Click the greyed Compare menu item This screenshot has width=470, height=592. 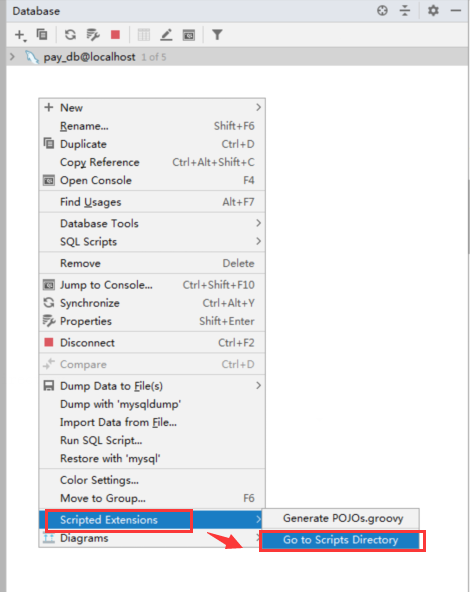(x=152, y=364)
